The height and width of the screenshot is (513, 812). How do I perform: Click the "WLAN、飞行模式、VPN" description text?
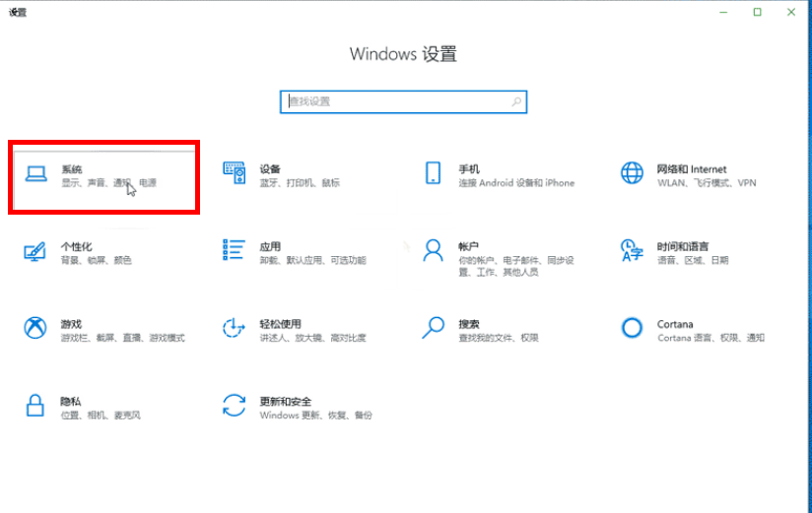[707, 183]
